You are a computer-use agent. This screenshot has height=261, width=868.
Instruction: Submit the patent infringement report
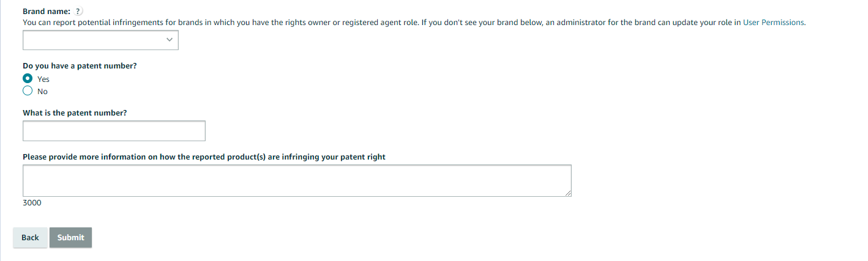pyautogui.click(x=70, y=238)
